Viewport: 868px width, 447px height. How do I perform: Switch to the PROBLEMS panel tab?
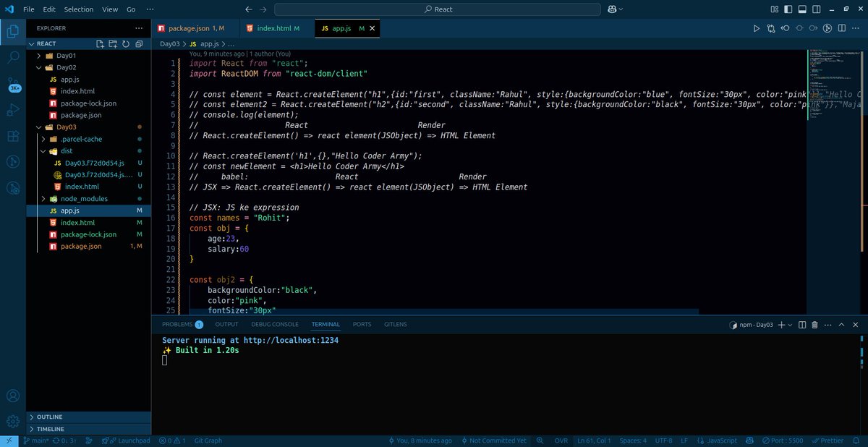point(182,325)
